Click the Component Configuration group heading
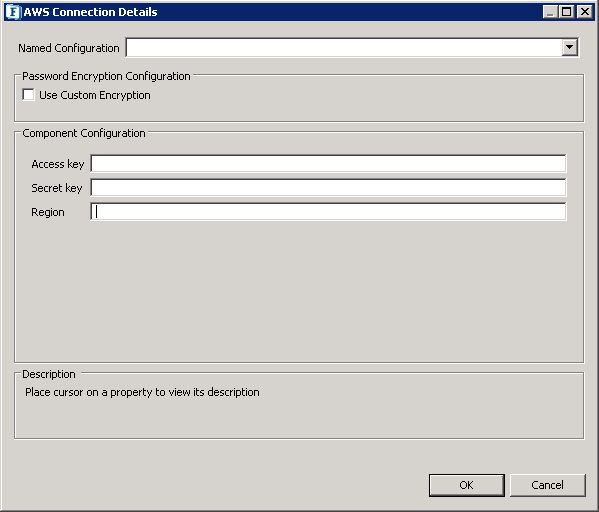Screen dimensions: 599x512 tap(84, 133)
